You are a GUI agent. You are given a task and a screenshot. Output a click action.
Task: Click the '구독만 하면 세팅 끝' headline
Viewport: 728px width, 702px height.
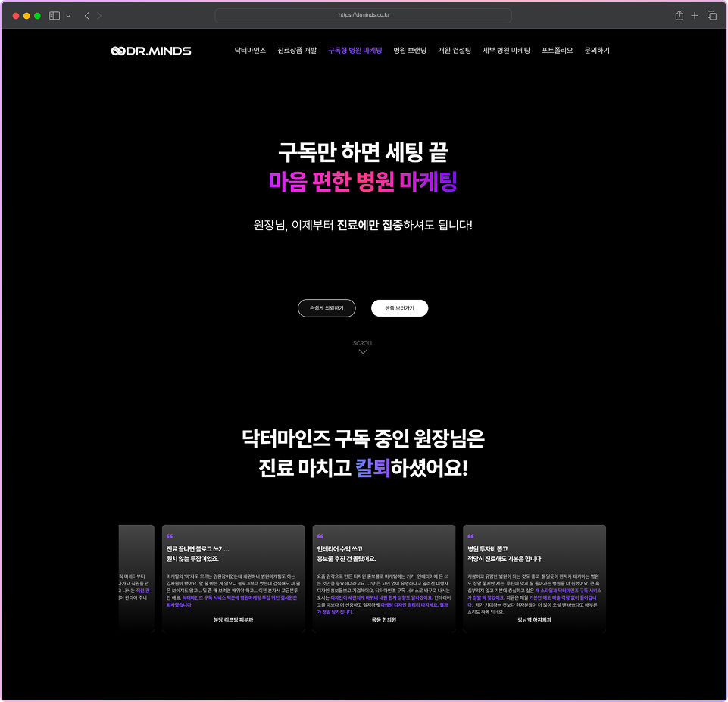point(363,152)
